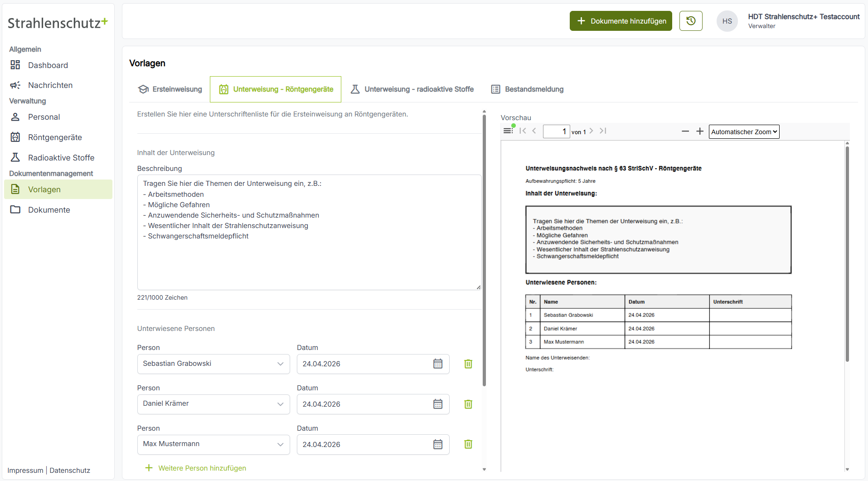The height and width of the screenshot is (481, 868).
Task: Zoom in the PDF preview
Action: pyautogui.click(x=700, y=131)
